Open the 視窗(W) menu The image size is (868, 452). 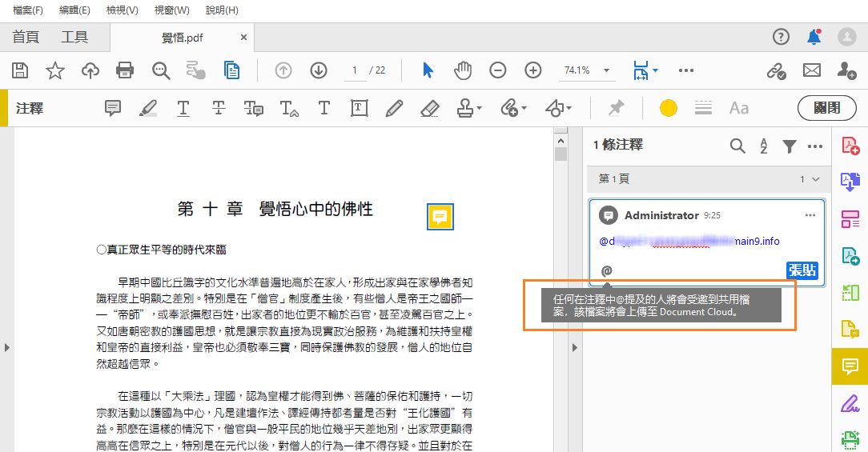tap(171, 10)
